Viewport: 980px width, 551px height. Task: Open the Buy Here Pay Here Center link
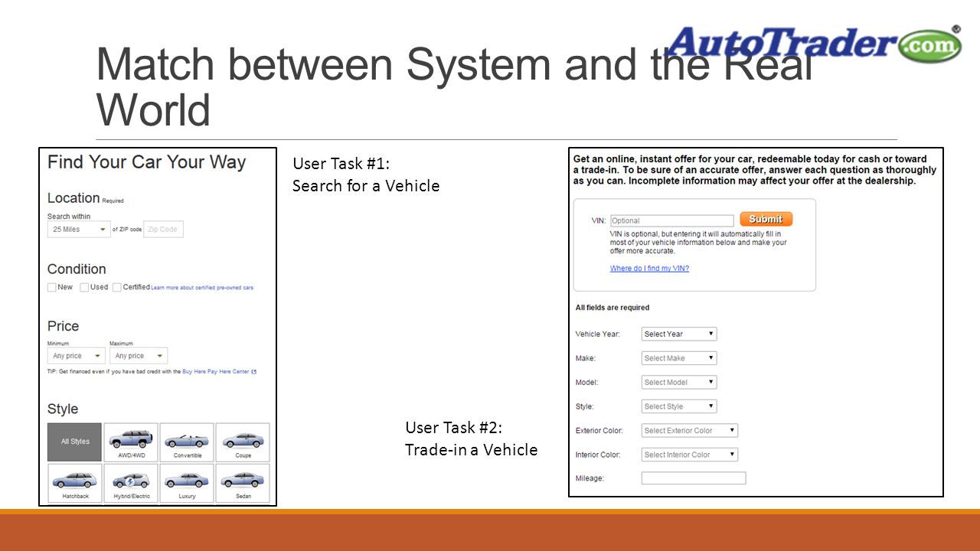click(x=219, y=372)
